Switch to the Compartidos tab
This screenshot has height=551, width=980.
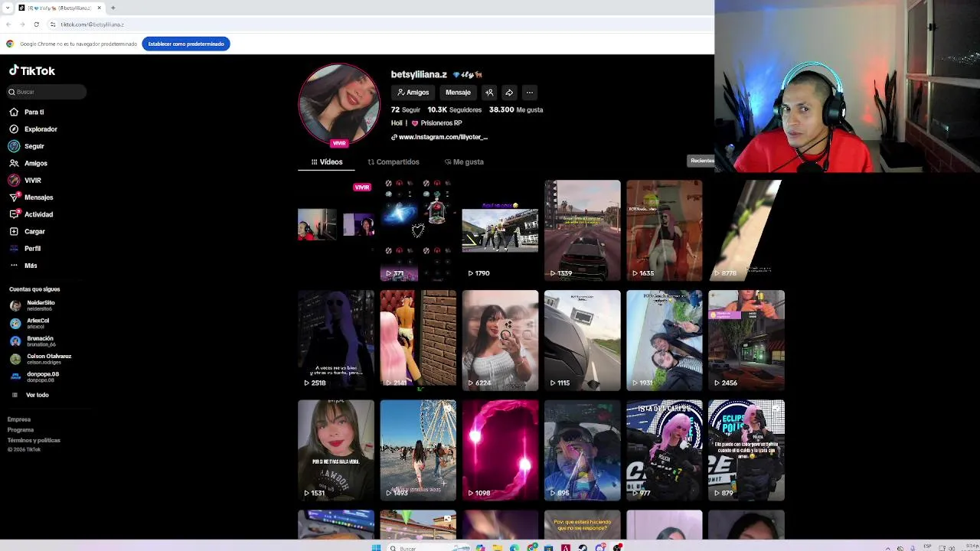(x=394, y=162)
